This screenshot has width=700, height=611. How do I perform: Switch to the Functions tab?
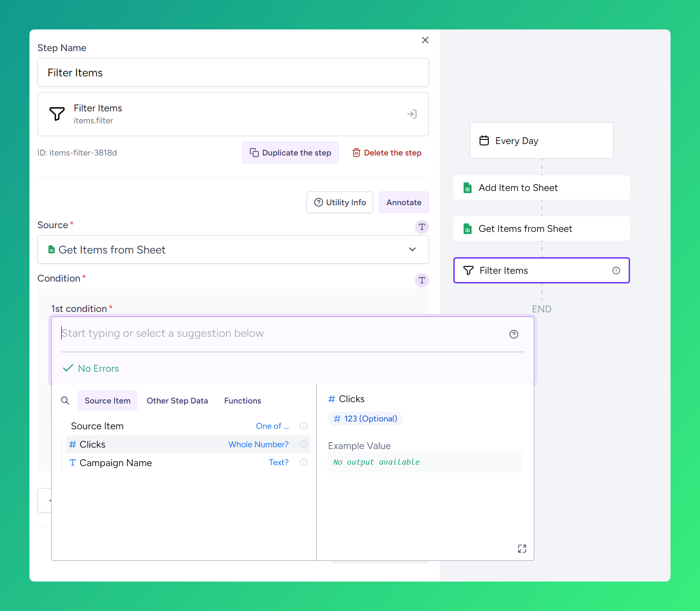[243, 401]
